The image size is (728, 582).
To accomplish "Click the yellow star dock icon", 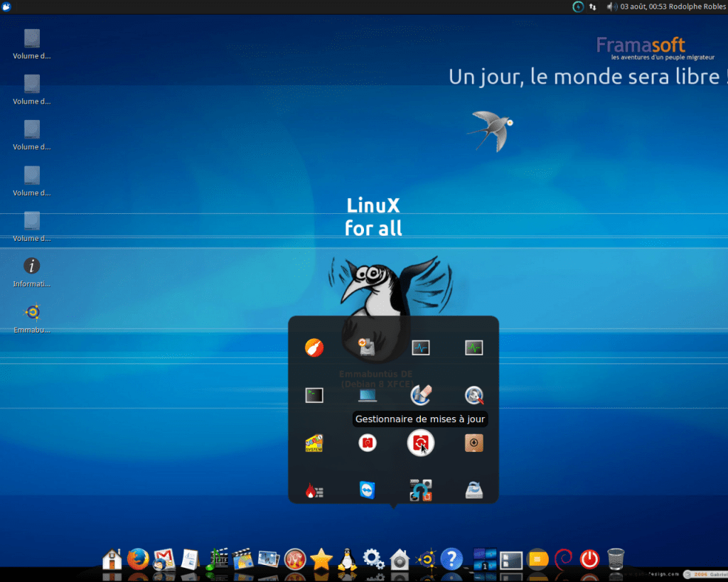I will (321, 559).
